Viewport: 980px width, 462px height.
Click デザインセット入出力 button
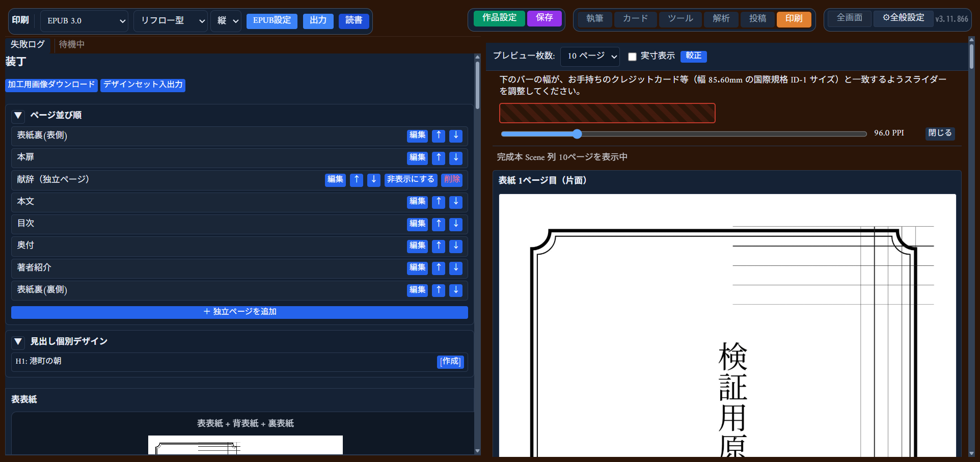pos(143,85)
